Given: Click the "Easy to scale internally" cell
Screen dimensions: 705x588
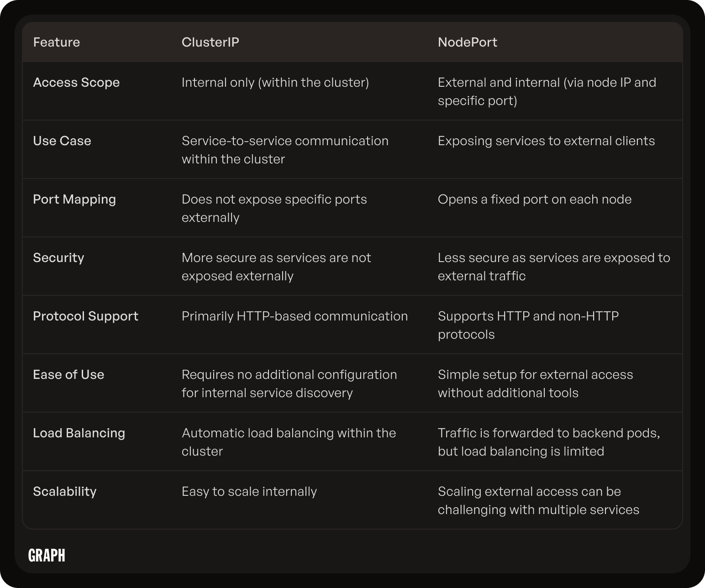Looking at the screenshot, I should 249,492.
